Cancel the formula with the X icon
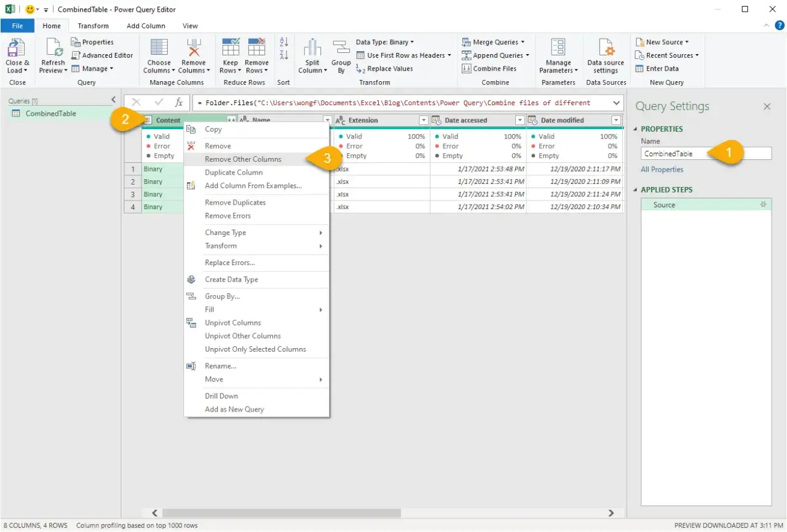 coord(136,103)
